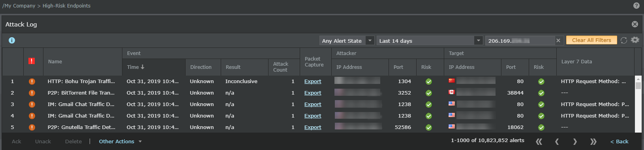Click the Clear All Filters button
Image resolution: width=644 pixels, height=150 pixels.
tap(591, 40)
